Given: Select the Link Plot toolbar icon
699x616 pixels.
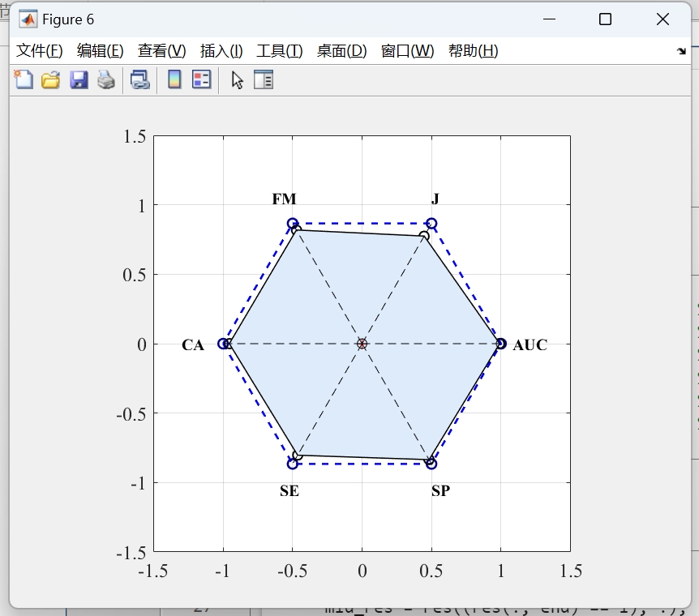Looking at the screenshot, I should [x=139, y=79].
